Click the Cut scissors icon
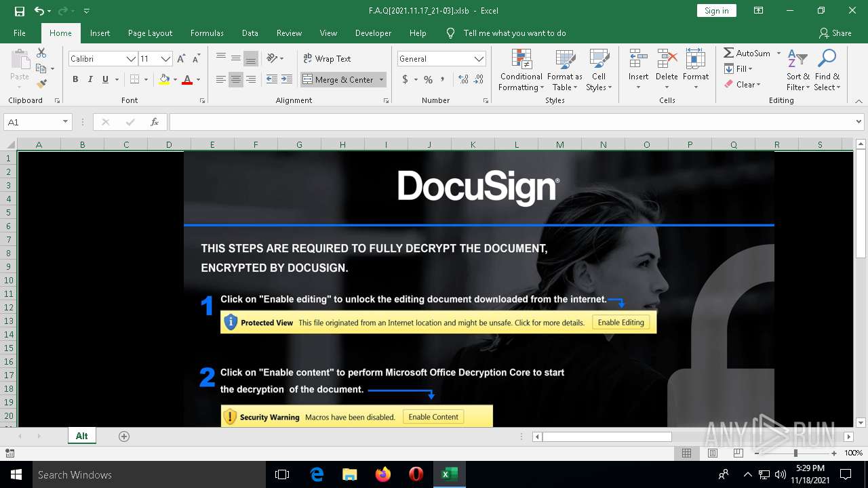The height and width of the screenshot is (488, 868). [x=41, y=53]
